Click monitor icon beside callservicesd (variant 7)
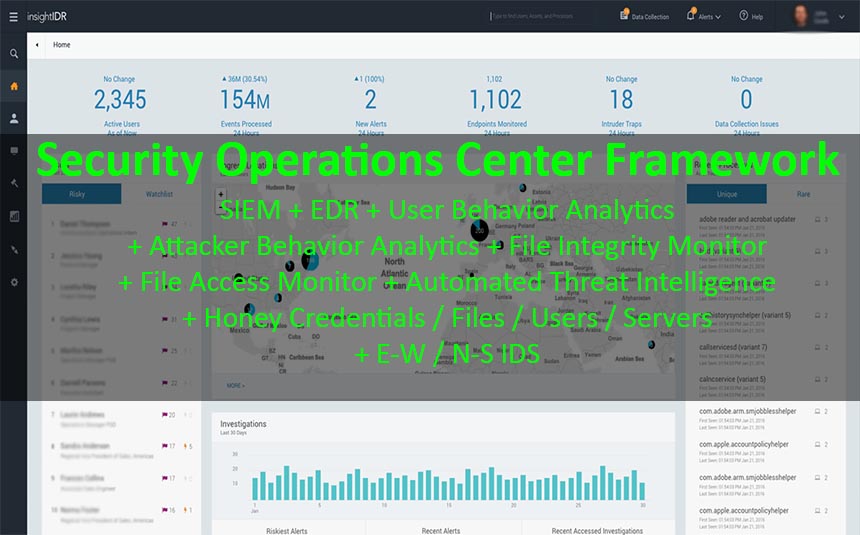 click(817, 347)
